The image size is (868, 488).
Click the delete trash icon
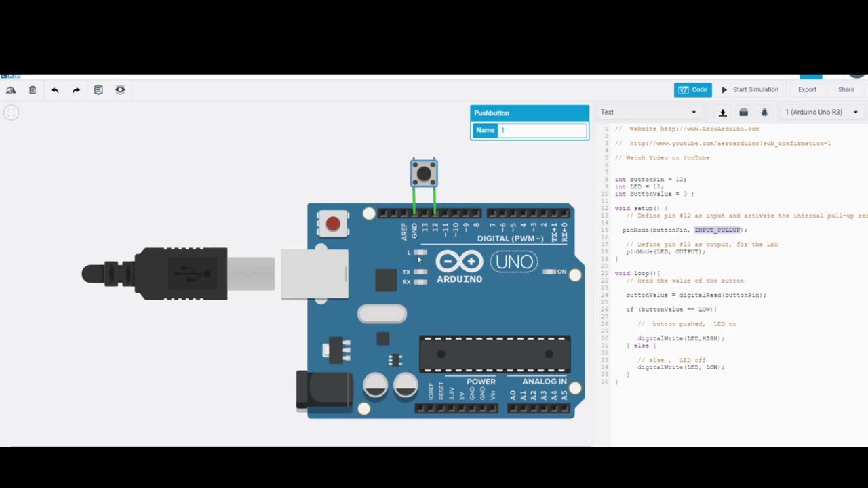tap(33, 90)
